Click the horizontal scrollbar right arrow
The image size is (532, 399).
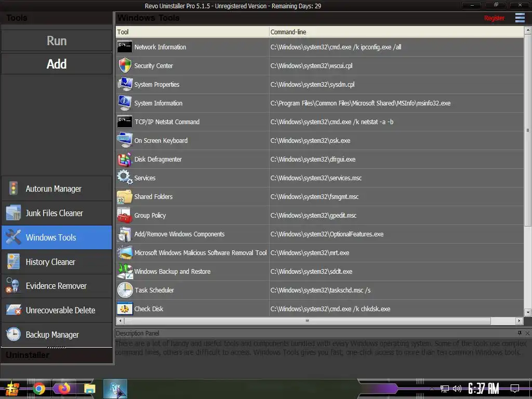tap(519, 320)
